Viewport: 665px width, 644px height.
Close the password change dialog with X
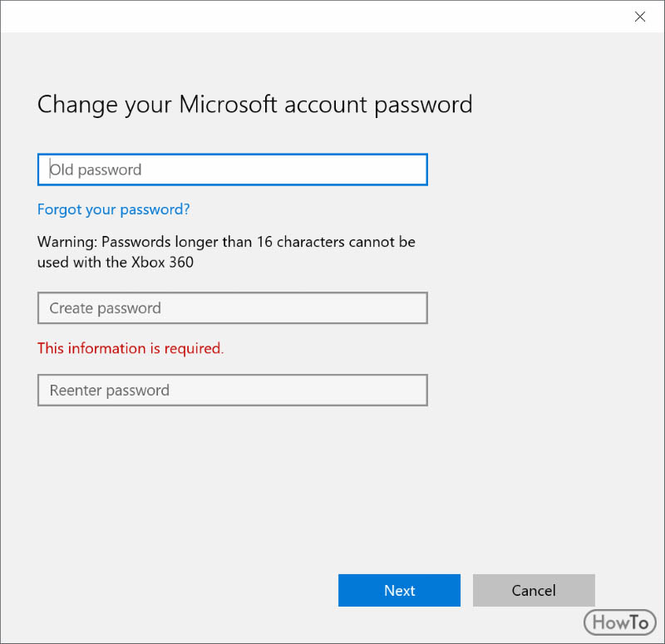(x=639, y=17)
